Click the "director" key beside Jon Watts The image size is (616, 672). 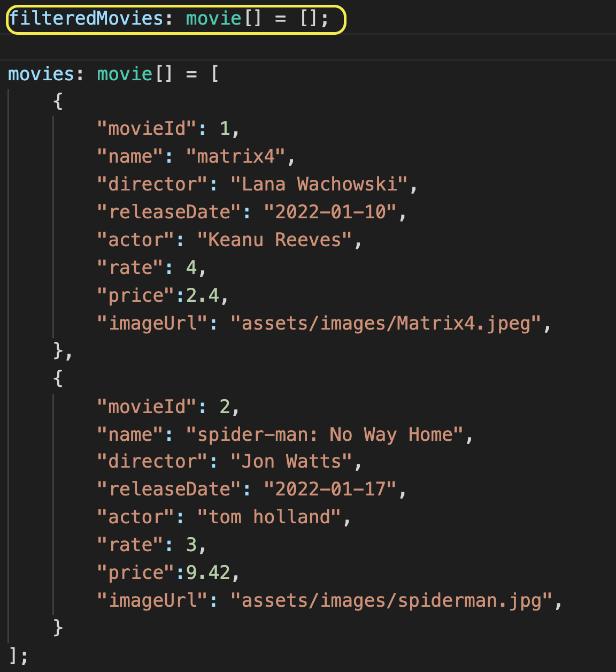coord(152,461)
